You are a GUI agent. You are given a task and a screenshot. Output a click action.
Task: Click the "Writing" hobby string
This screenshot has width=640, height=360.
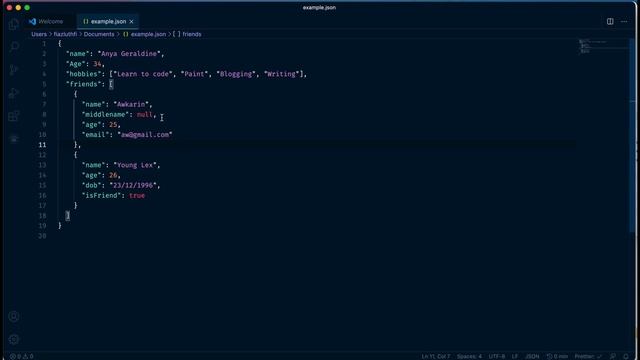282,74
